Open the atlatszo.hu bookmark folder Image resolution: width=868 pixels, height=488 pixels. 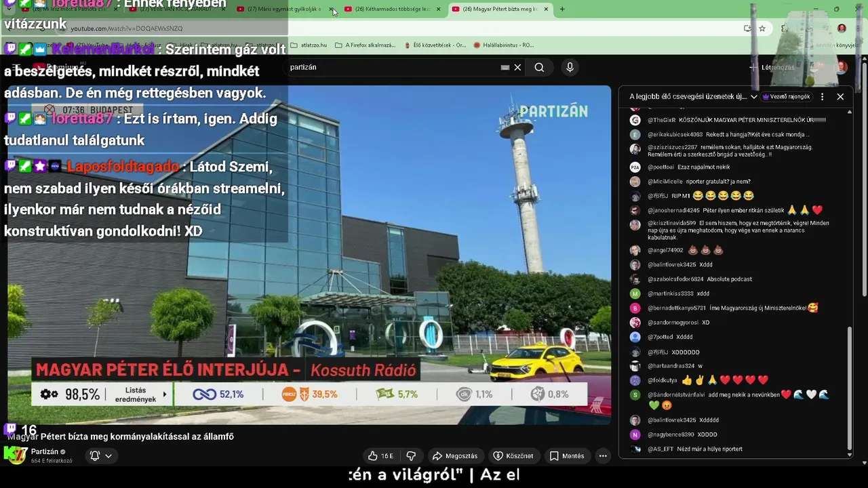pos(309,45)
